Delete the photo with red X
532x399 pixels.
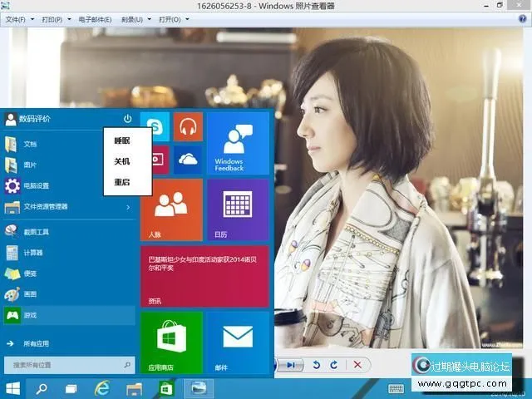pos(357,365)
